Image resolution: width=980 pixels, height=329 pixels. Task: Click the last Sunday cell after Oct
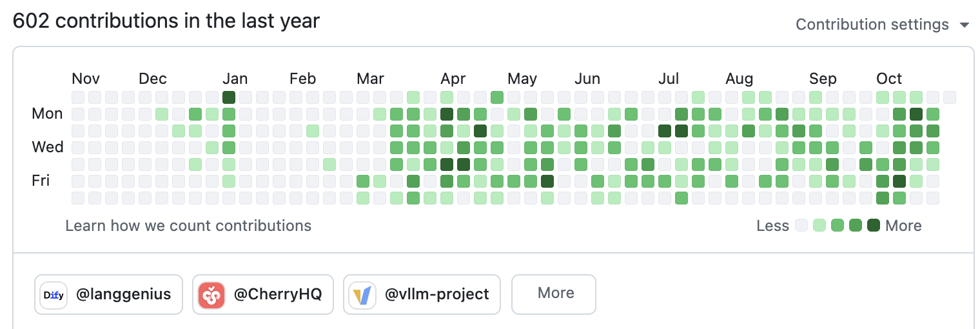950,97
